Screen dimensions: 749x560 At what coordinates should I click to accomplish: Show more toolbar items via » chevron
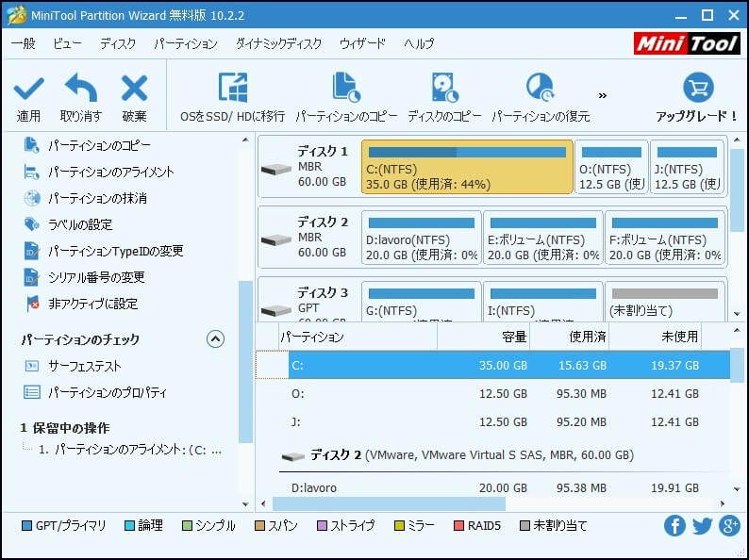(603, 95)
